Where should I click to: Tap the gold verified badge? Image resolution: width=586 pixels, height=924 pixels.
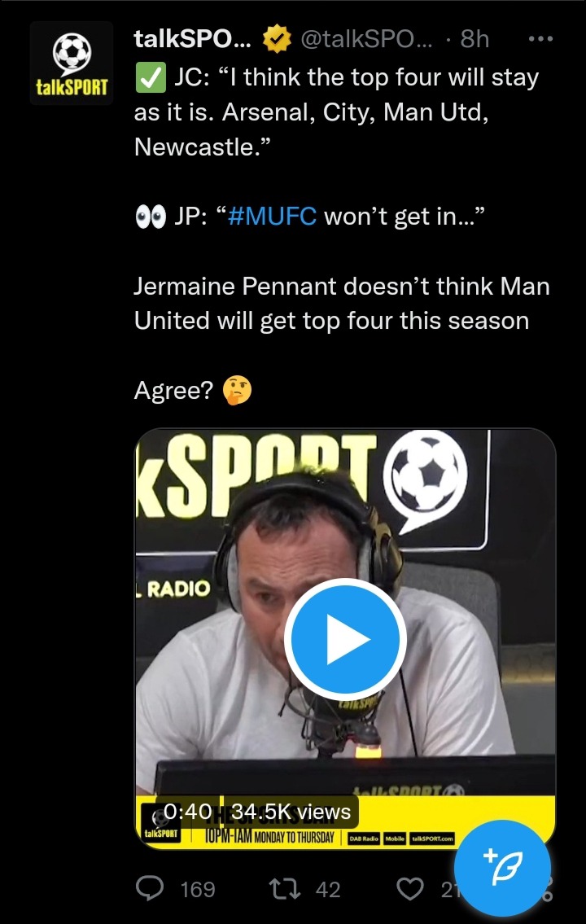tap(276, 39)
